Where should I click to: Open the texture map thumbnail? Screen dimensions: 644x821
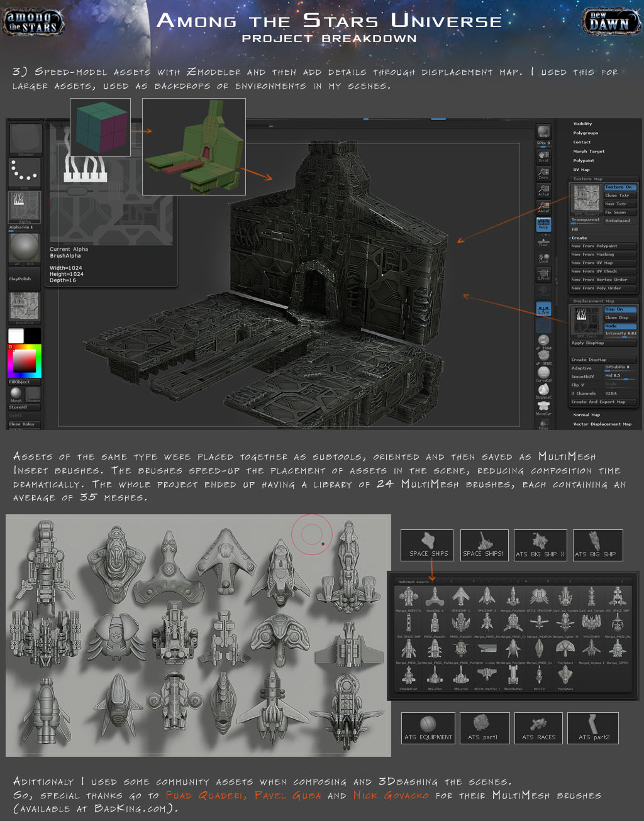pyautogui.click(x=587, y=199)
